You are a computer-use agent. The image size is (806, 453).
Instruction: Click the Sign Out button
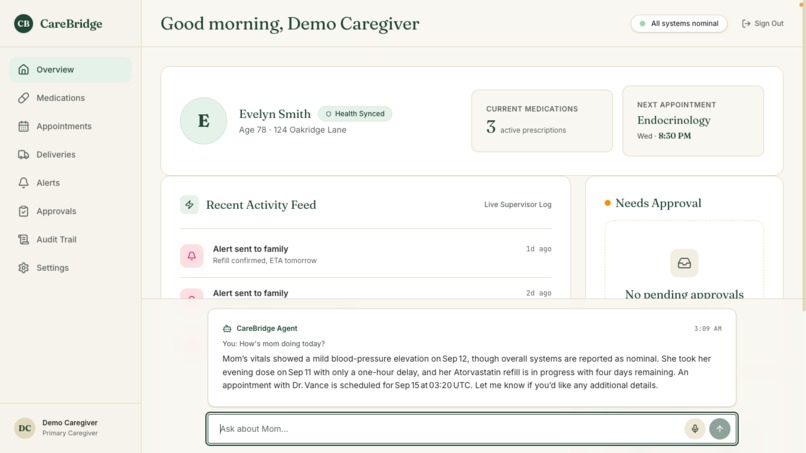coord(763,24)
